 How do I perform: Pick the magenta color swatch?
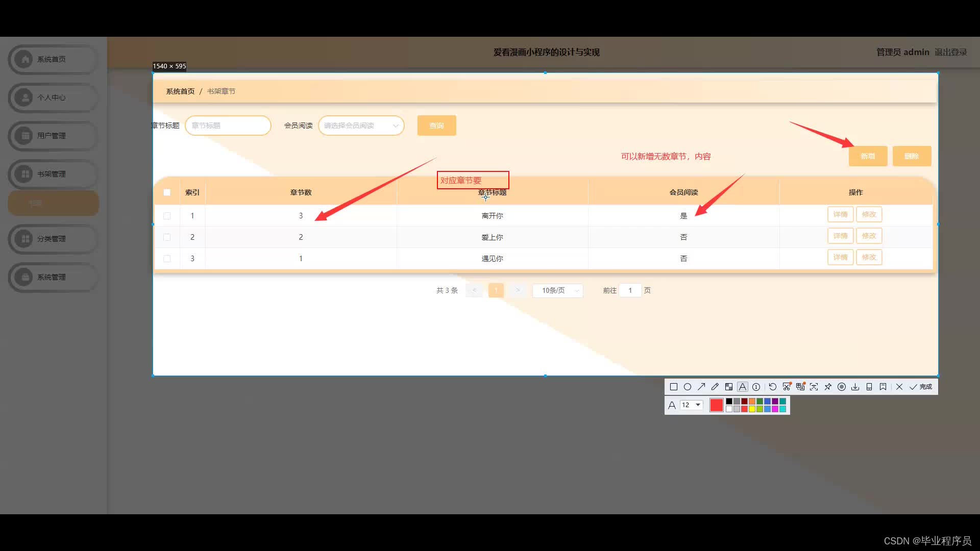775,409
